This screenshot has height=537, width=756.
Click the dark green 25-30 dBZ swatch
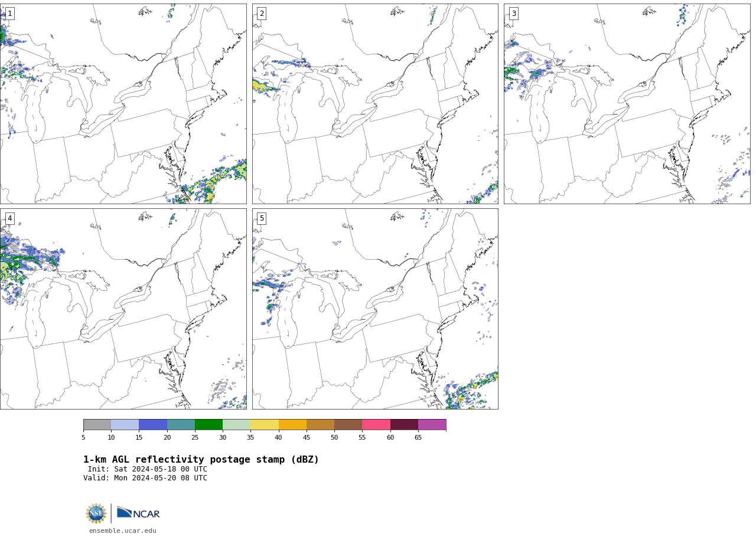208,425
